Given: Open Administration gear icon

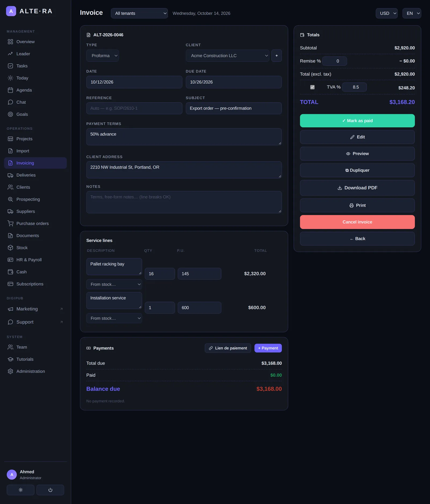Looking at the screenshot, I should [x=10, y=371].
